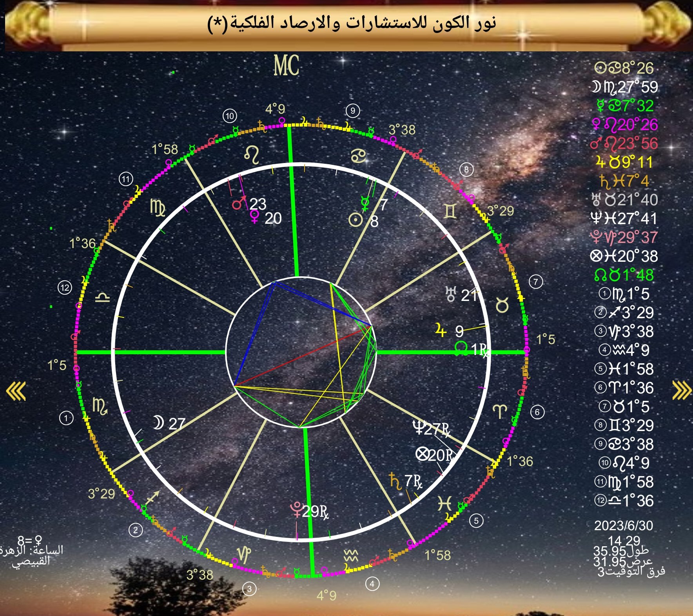Select Uranus glyph at 21 in Taurus
This screenshot has width=693, height=616.
[451, 294]
